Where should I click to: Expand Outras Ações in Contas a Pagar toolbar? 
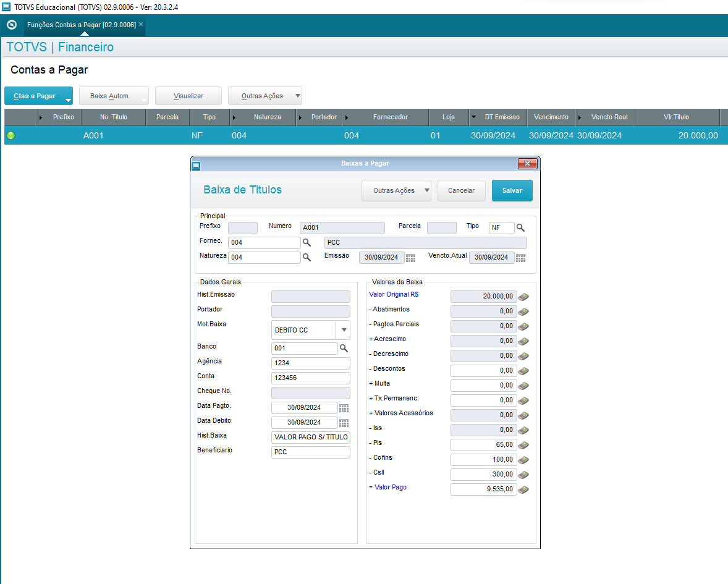coord(265,96)
